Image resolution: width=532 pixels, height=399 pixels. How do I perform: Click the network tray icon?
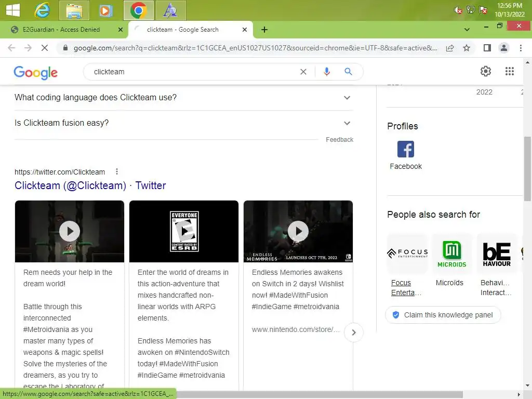click(x=471, y=10)
